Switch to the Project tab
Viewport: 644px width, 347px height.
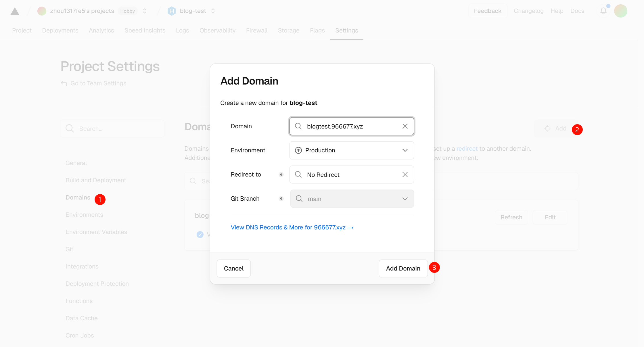click(x=22, y=30)
